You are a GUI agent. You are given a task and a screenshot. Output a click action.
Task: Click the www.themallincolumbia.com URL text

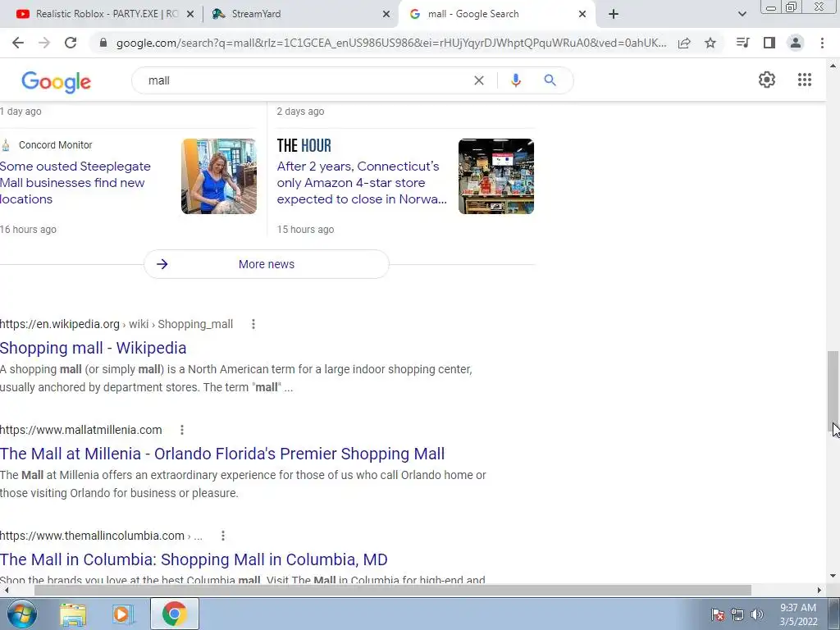pos(92,536)
